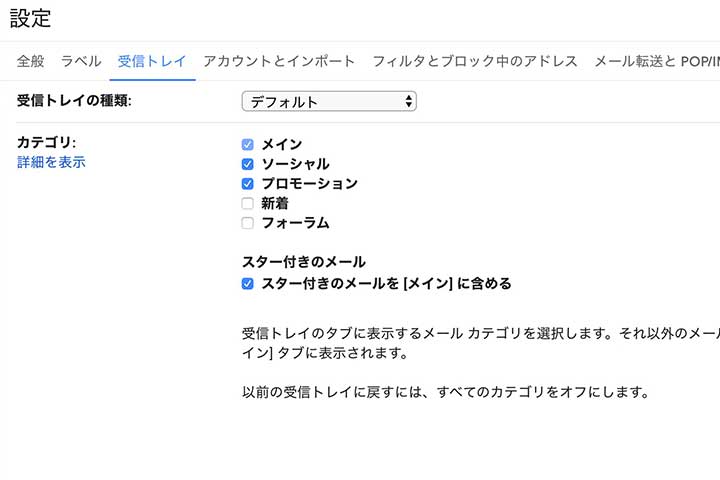This screenshot has width=720, height=480.
Task: Disable the プロモーション category checkbox
Action: point(248,184)
